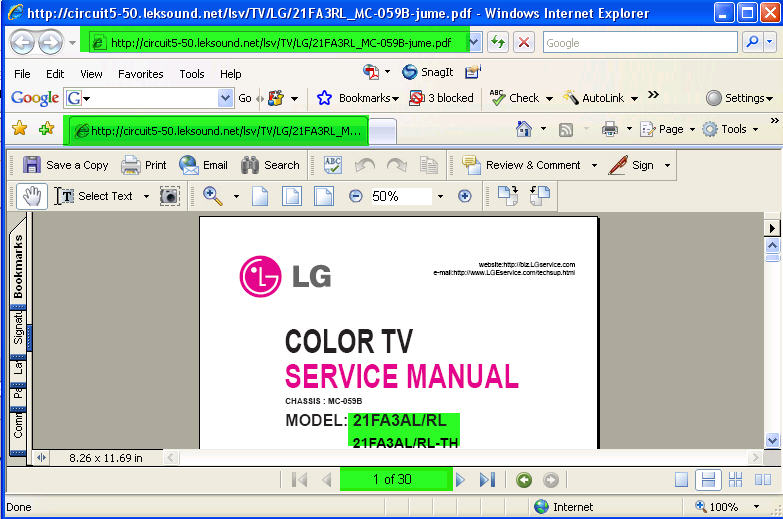Select the Hand tool
Image resolution: width=783 pixels, height=519 pixels.
coord(31,196)
